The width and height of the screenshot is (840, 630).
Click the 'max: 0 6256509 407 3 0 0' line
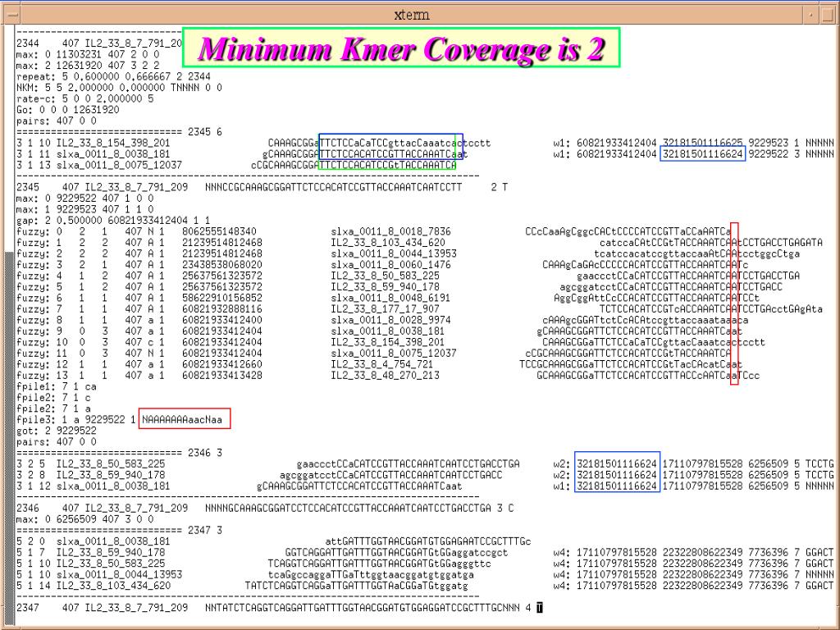[x=85, y=519]
